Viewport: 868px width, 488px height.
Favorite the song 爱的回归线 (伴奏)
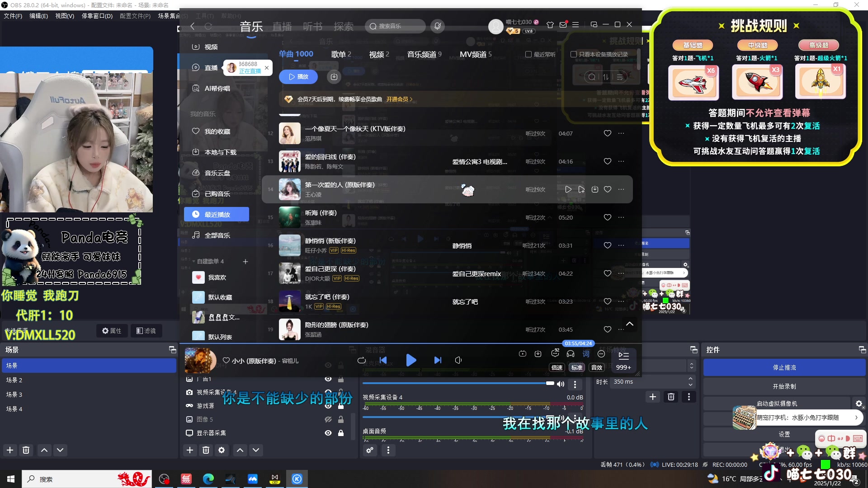point(608,161)
